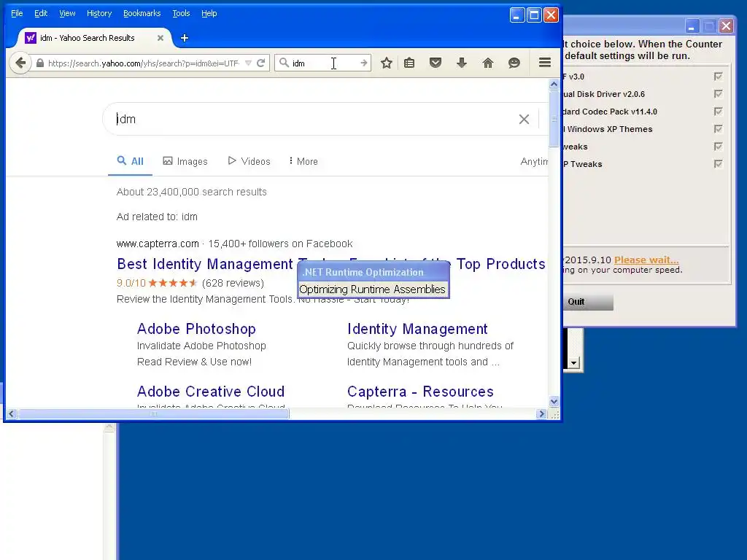This screenshot has height=560, width=747.
Task: Close the idm Yahoo Search Results tab
Action: tap(160, 38)
